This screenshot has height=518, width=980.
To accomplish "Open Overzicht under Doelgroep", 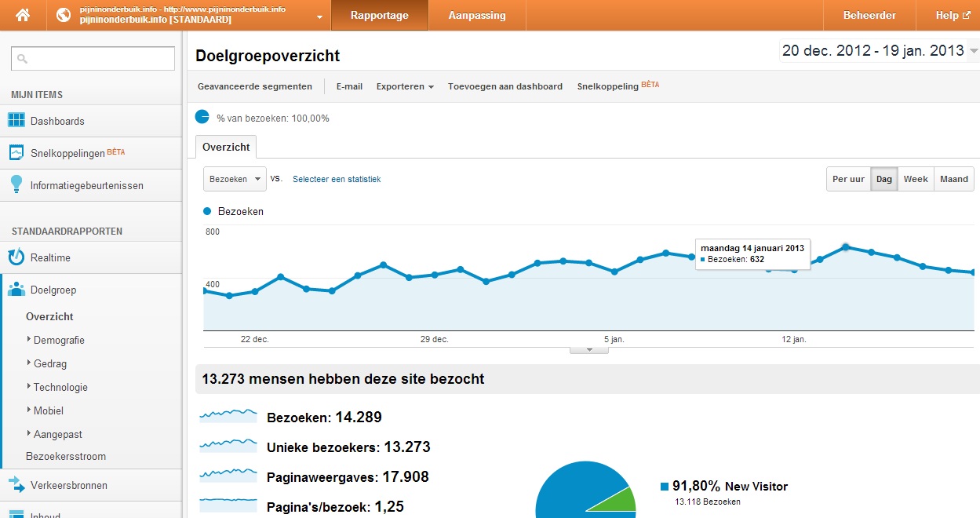I will tap(49, 316).
